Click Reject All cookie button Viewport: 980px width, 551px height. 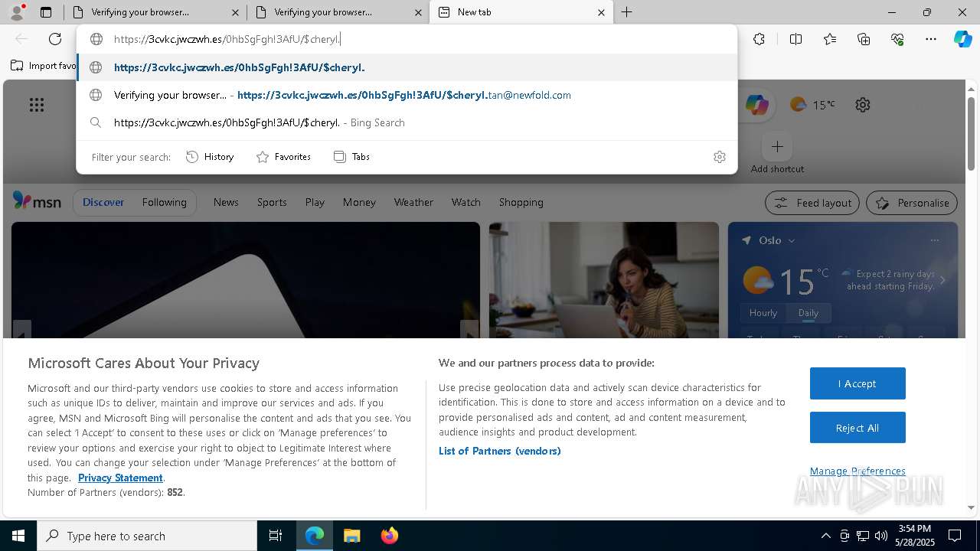click(x=857, y=428)
